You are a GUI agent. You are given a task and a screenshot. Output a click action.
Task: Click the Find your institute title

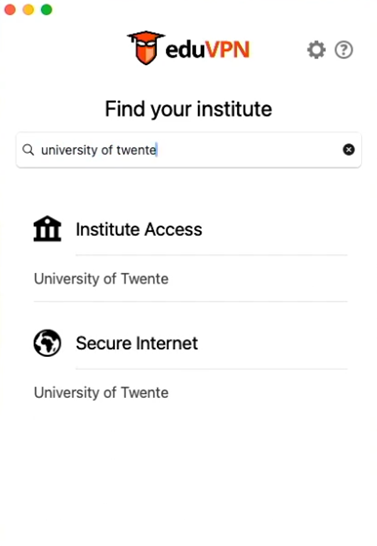click(x=188, y=109)
